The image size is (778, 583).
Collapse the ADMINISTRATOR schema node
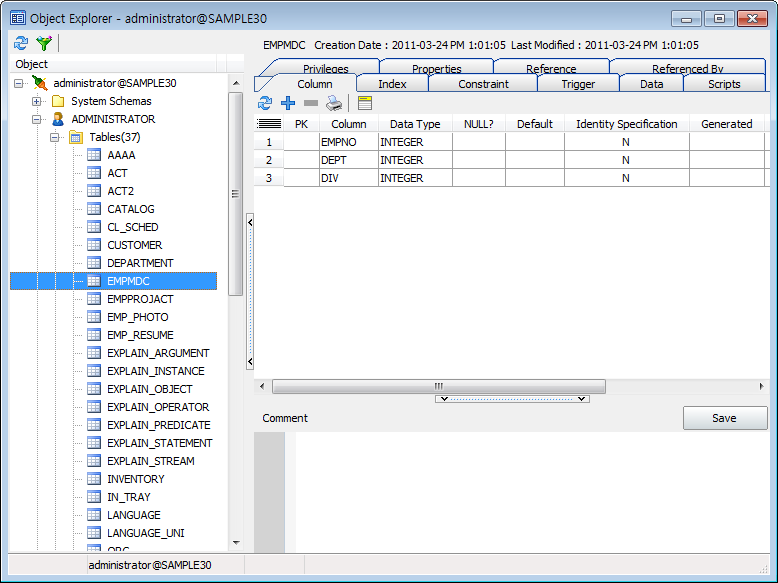click(36, 119)
